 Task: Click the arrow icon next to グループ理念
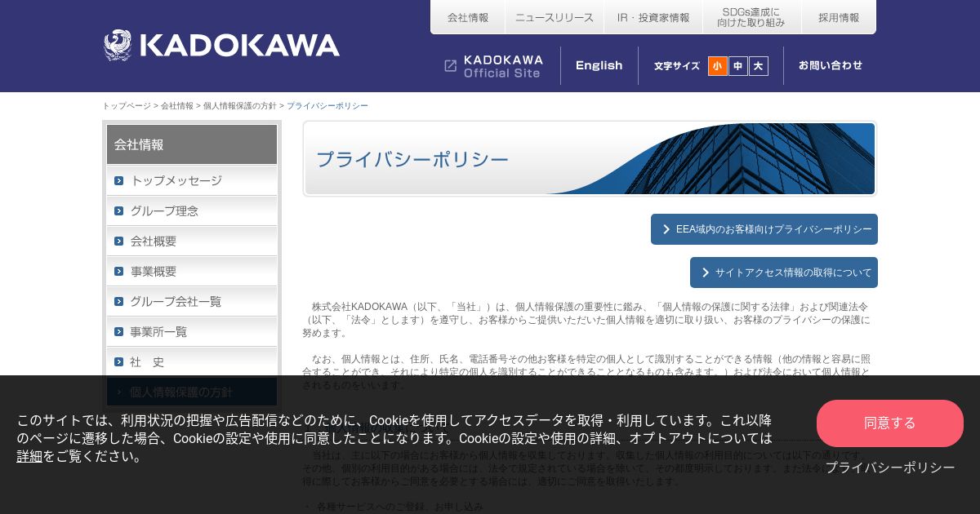tap(118, 210)
